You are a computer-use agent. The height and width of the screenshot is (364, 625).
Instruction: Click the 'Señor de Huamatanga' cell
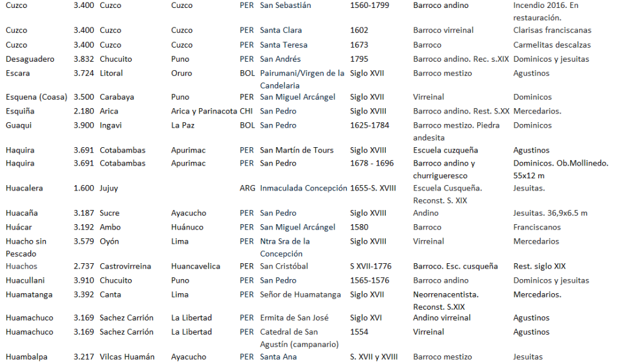click(300, 294)
